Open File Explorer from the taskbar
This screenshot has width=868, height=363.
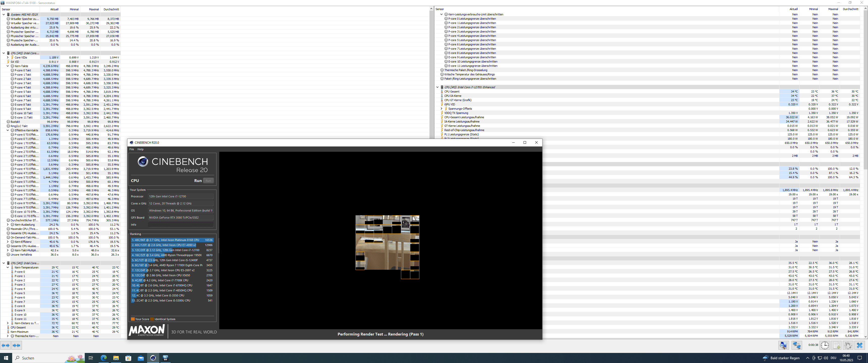[x=116, y=358]
